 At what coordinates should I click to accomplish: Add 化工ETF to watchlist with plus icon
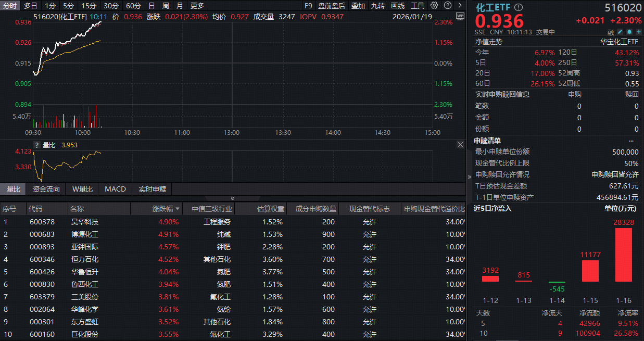pos(638,32)
